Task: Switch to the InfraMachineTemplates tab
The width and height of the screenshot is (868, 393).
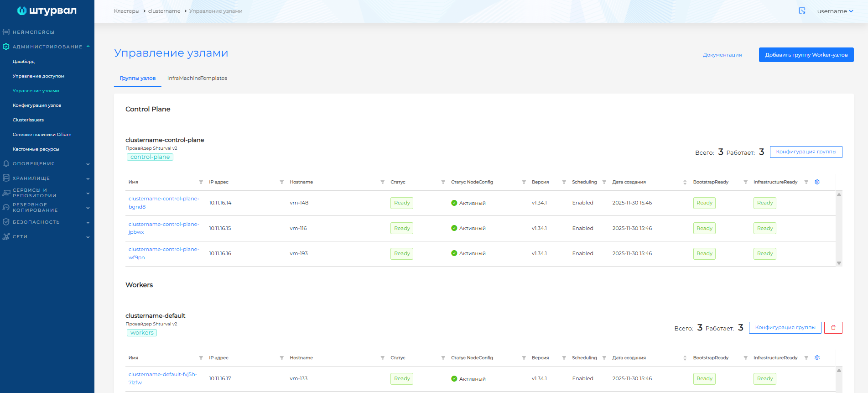Action: pos(197,79)
